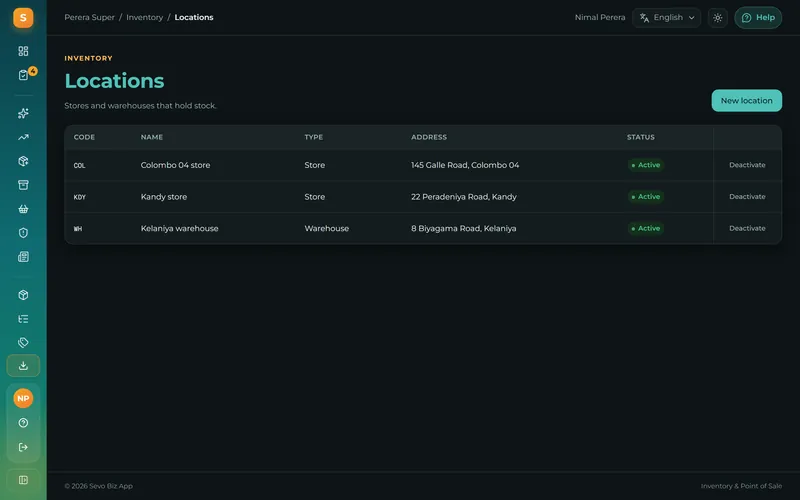Open the NP user avatar
This screenshot has height=500, width=800.
(x=23, y=398)
